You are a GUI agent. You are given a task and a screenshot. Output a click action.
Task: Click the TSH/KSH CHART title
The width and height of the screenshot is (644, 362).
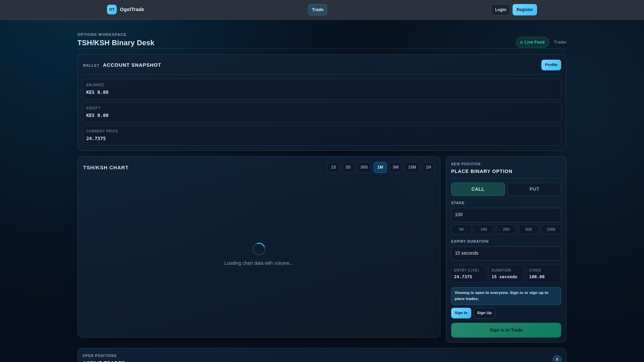(x=106, y=168)
